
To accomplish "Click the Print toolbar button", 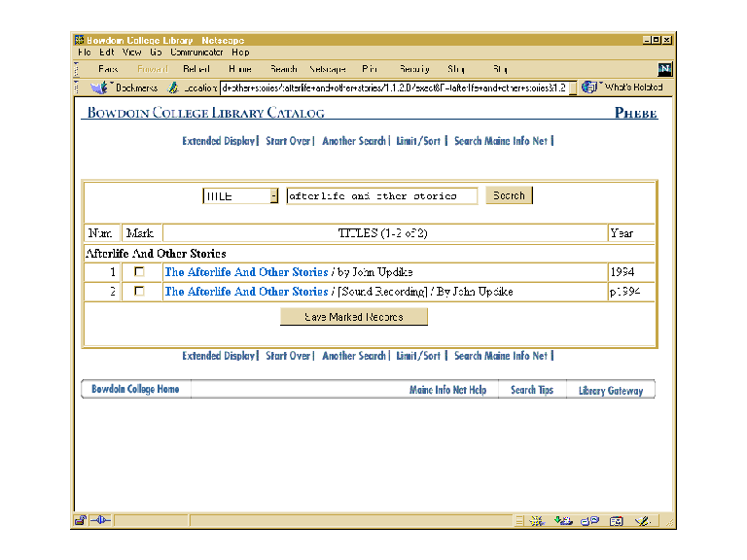I will 370,69.
